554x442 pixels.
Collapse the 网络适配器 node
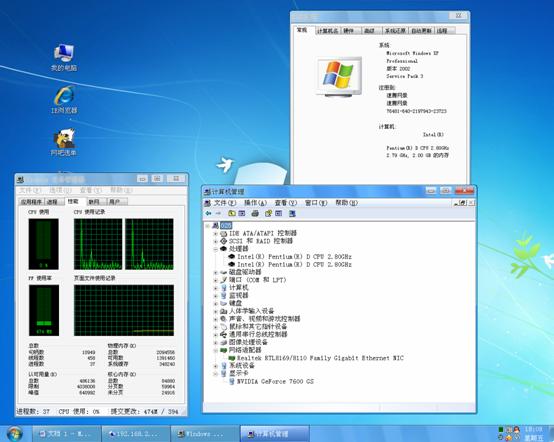(x=215, y=350)
